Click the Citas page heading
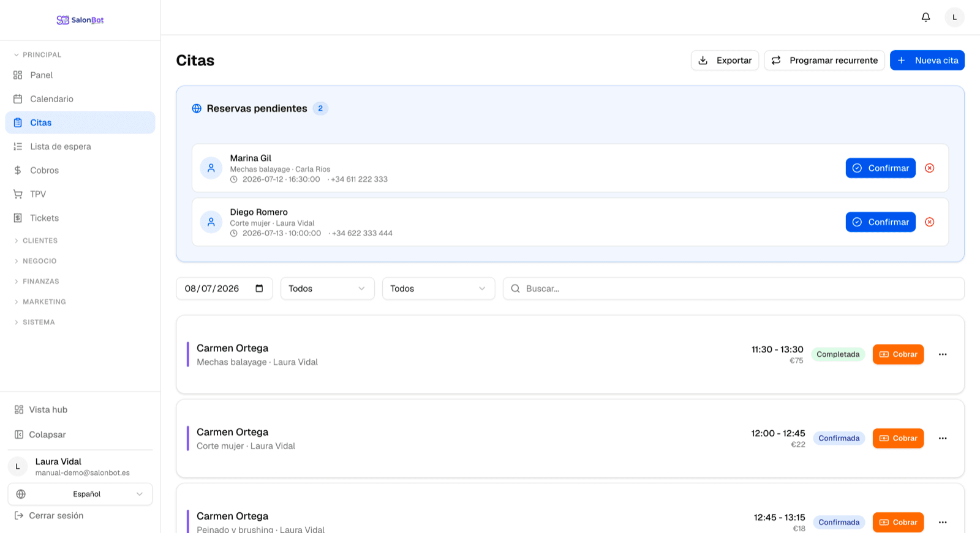The height and width of the screenshot is (533, 980). [195, 61]
